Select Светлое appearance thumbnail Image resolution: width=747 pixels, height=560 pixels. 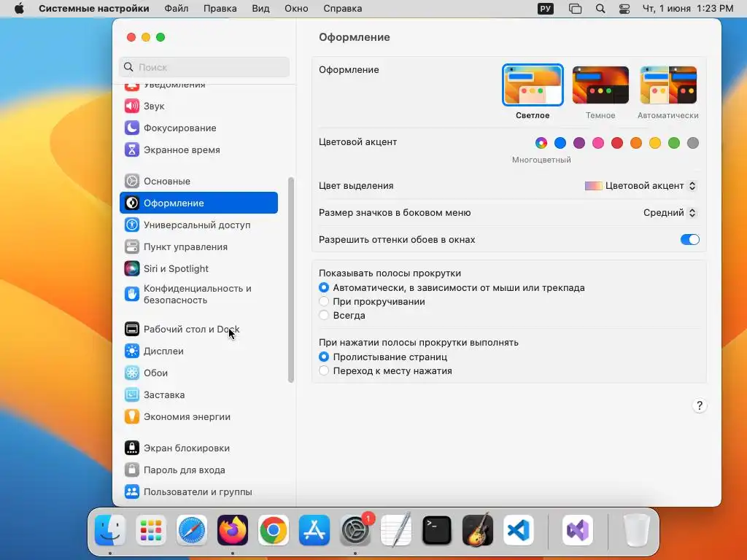(x=533, y=85)
